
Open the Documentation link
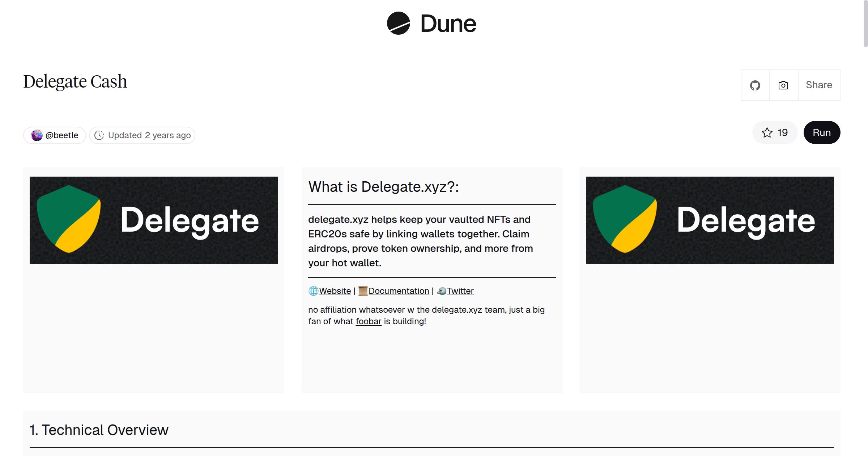tap(399, 291)
